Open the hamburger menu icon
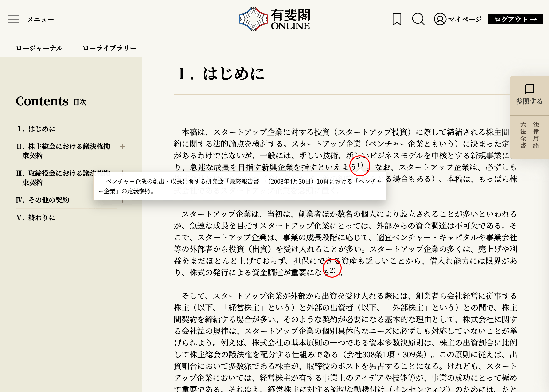 tap(14, 19)
